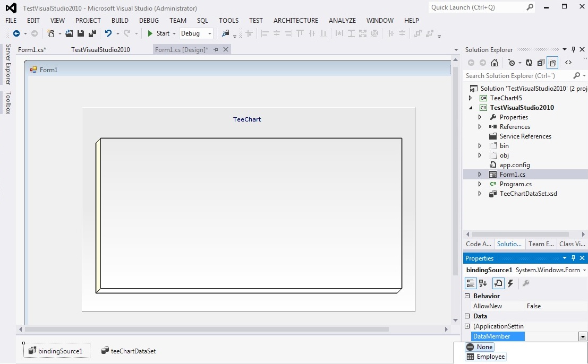The width and height of the screenshot is (588, 364).
Task: Close the Form1.cs [Design] tab
Action: point(226,49)
